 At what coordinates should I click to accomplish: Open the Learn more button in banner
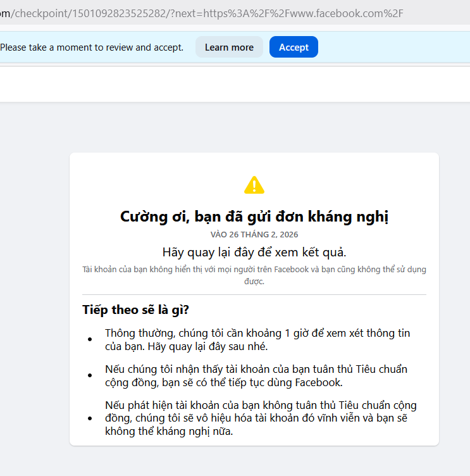coord(229,47)
